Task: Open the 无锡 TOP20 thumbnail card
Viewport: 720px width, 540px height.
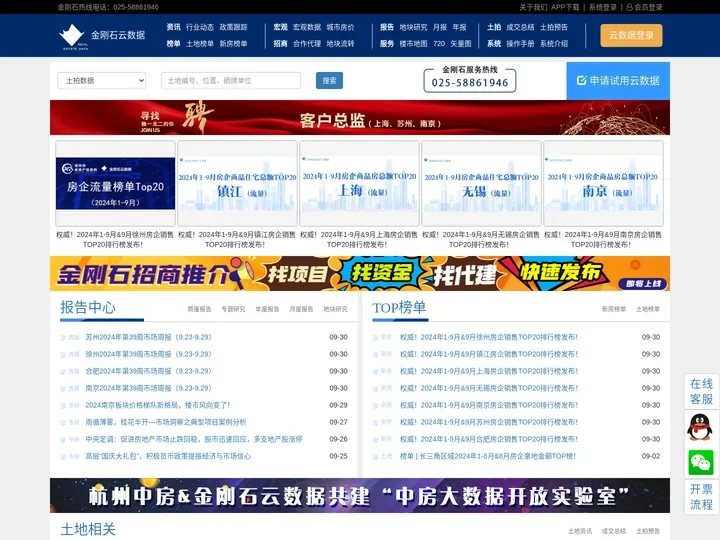Action: pos(481,183)
